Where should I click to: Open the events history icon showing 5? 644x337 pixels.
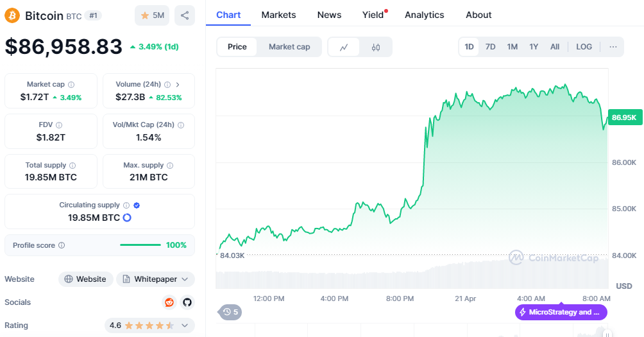[230, 313]
